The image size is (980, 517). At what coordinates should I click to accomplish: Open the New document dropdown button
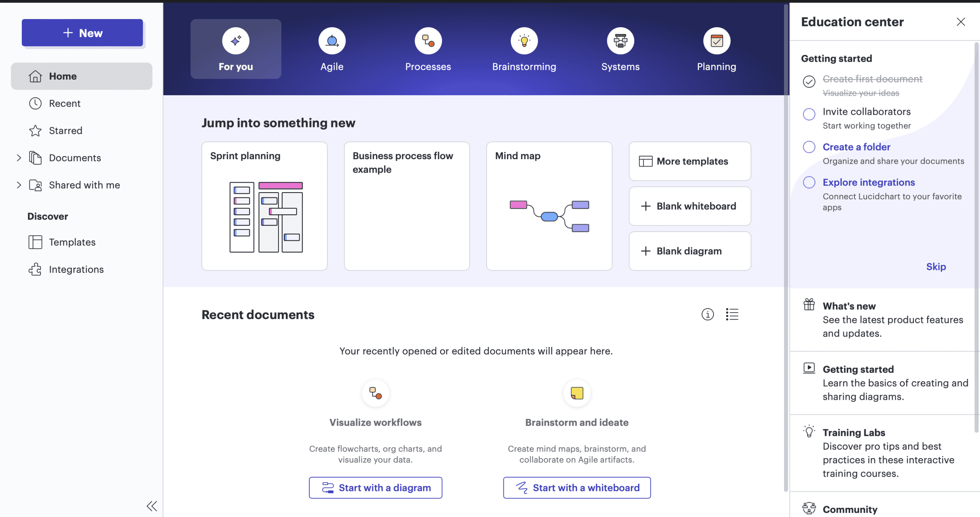pyautogui.click(x=82, y=33)
